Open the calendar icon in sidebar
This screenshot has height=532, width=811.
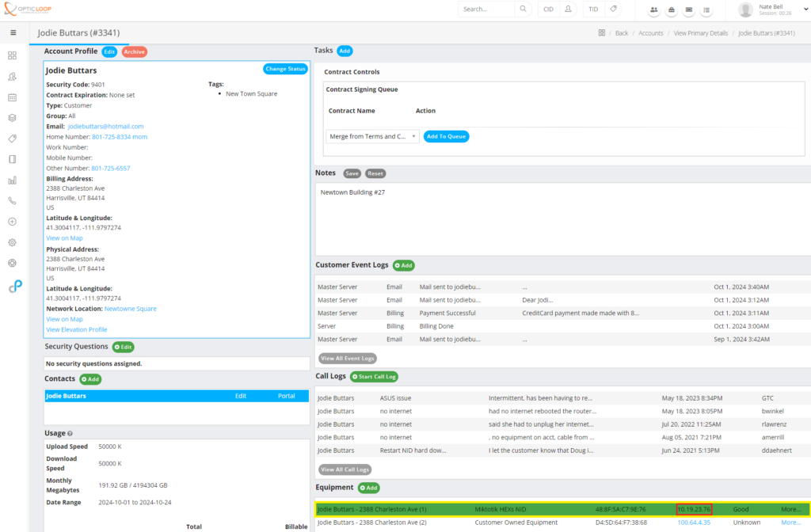point(12,97)
